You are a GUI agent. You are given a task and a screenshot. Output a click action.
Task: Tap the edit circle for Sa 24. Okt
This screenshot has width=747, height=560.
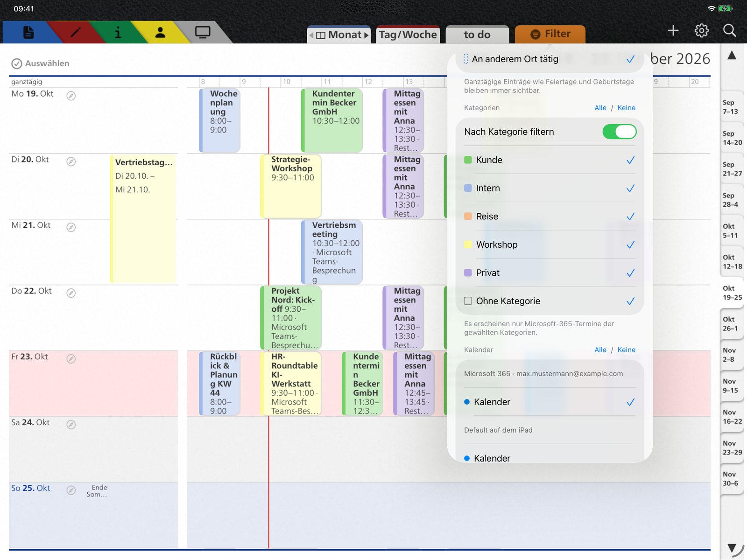(x=71, y=425)
